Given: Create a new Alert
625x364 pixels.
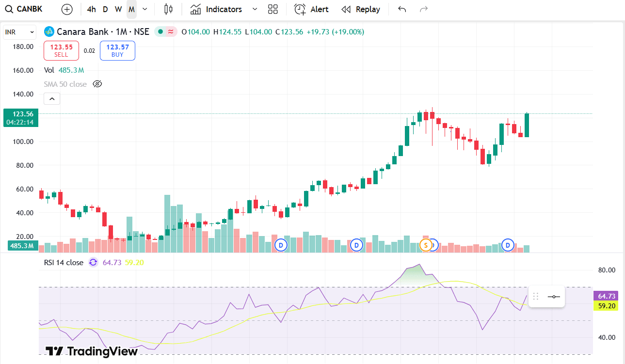Looking at the screenshot, I should point(312,9).
